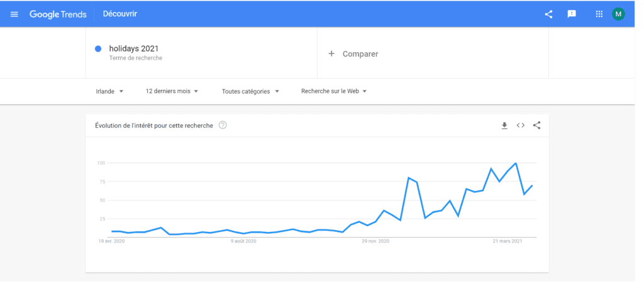Image resolution: width=644 pixels, height=293 pixels.
Task: Click the embed code icon
Action: click(x=520, y=126)
